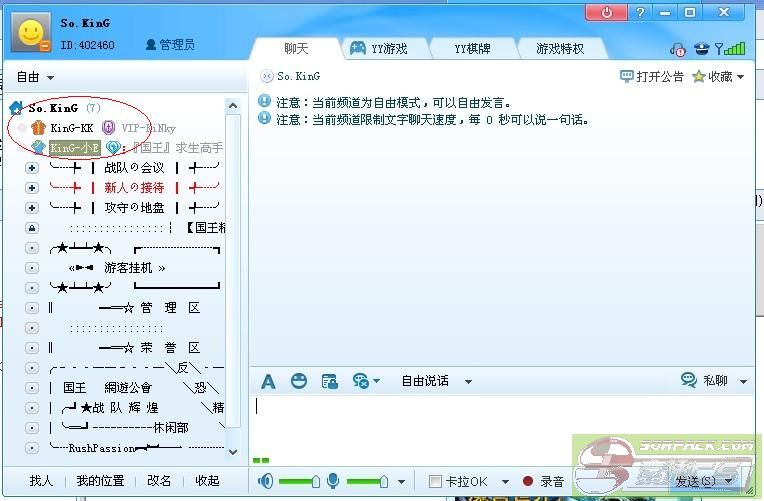Start recording with 录音 button
This screenshot has height=501, width=764.
[543, 481]
